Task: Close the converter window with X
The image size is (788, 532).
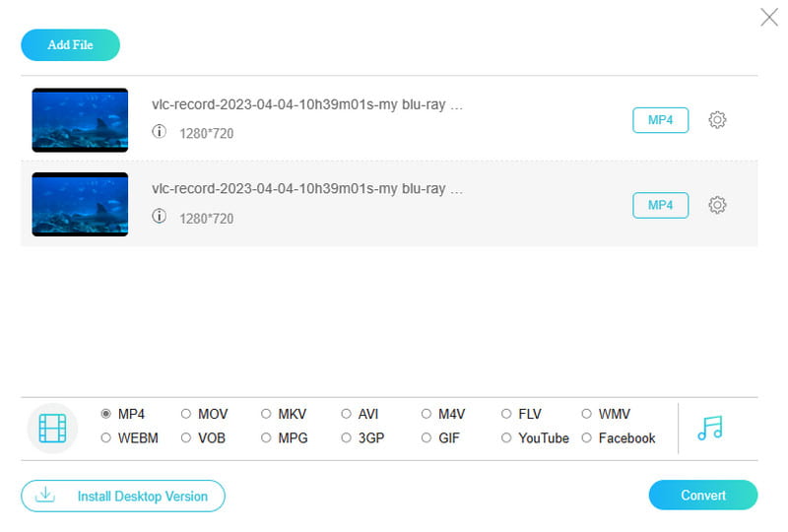Action: [769, 17]
